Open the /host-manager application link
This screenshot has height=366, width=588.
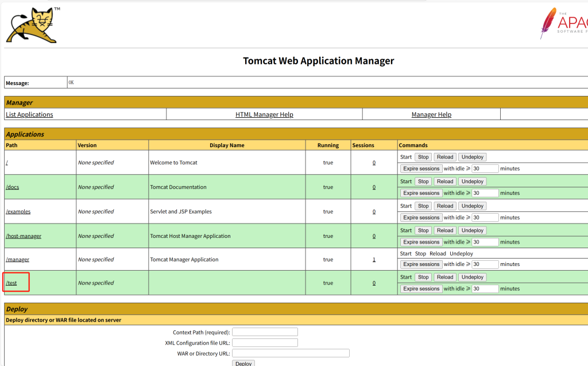coord(24,236)
